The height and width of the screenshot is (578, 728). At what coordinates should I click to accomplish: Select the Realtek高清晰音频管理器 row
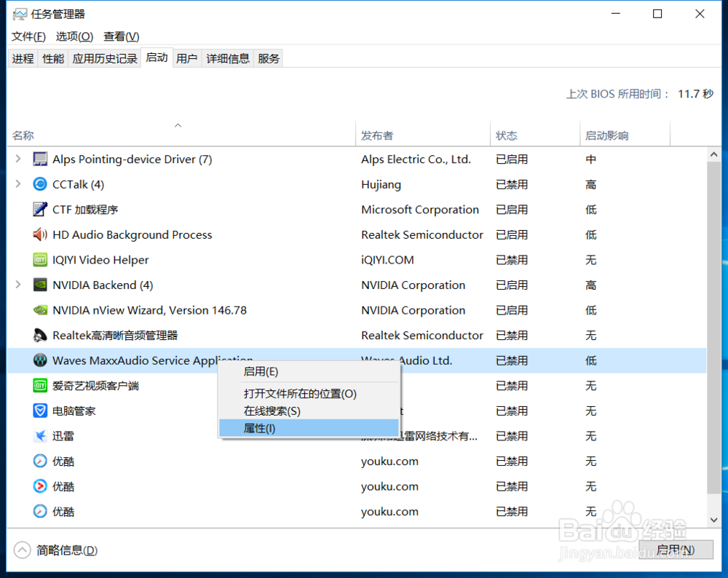[x=357, y=335]
